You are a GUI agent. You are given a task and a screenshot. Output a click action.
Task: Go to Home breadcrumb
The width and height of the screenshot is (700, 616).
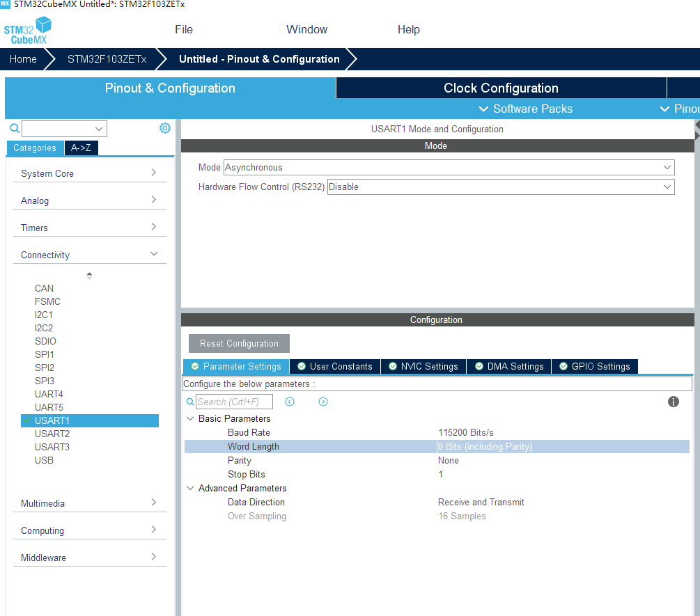[23, 59]
